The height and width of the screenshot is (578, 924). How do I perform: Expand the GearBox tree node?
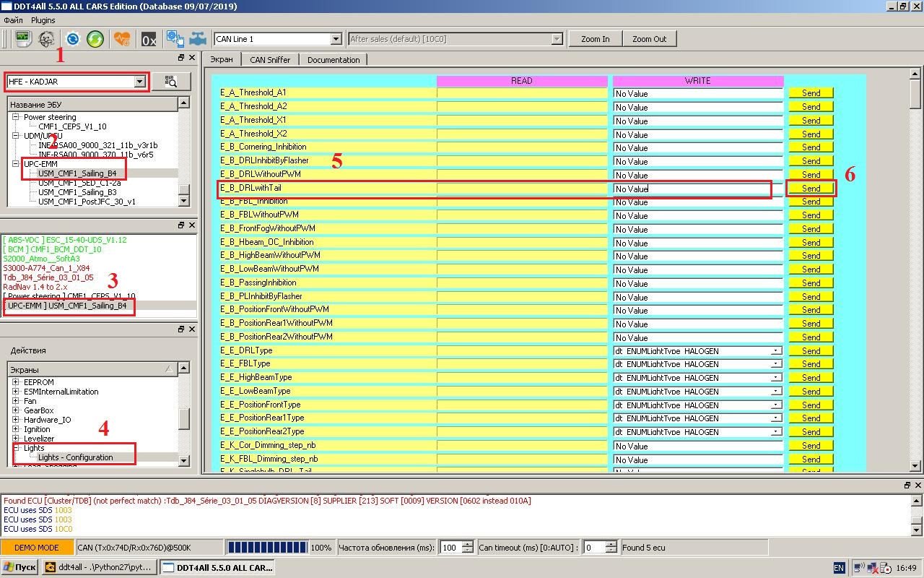(16, 410)
